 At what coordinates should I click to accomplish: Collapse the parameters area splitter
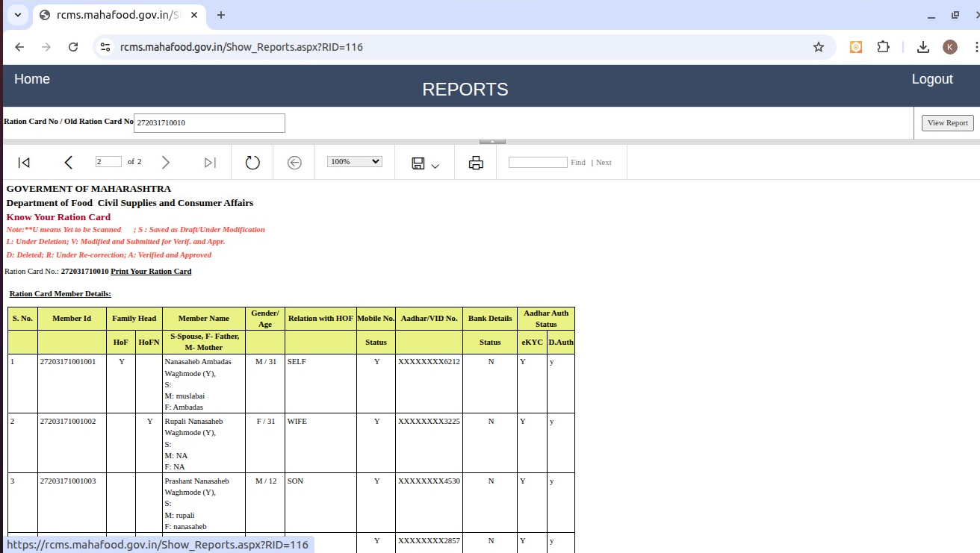492,141
